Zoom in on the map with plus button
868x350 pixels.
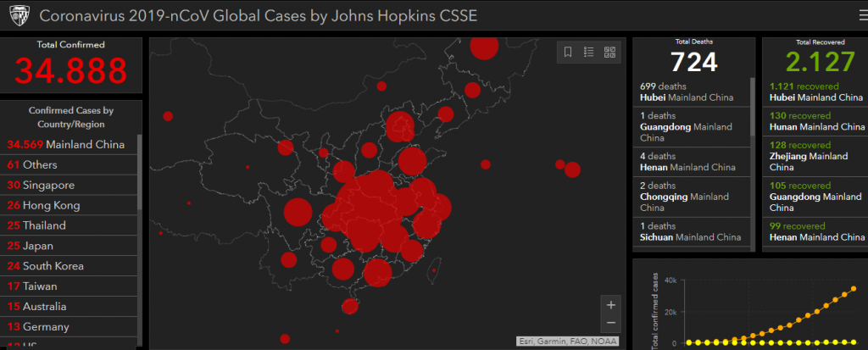pyautogui.click(x=611, y=304)
